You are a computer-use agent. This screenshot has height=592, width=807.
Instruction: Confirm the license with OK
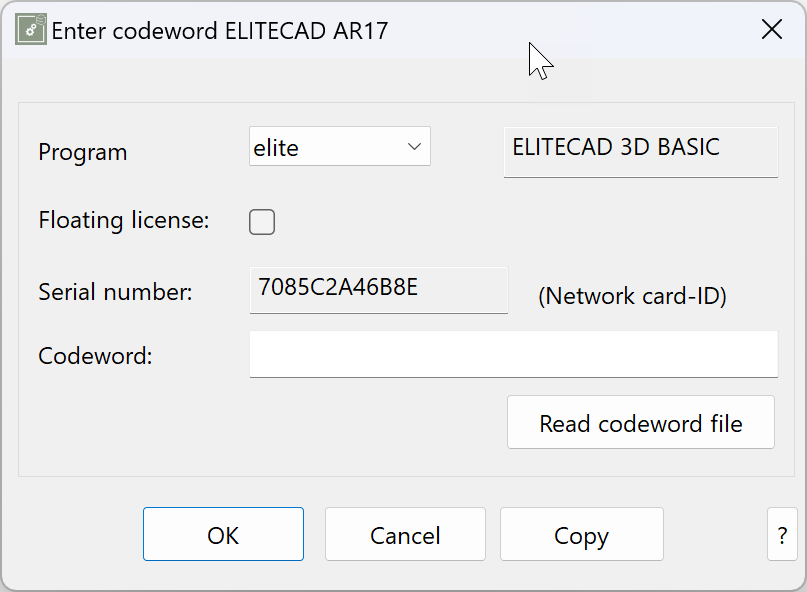(x=223, y=534)
